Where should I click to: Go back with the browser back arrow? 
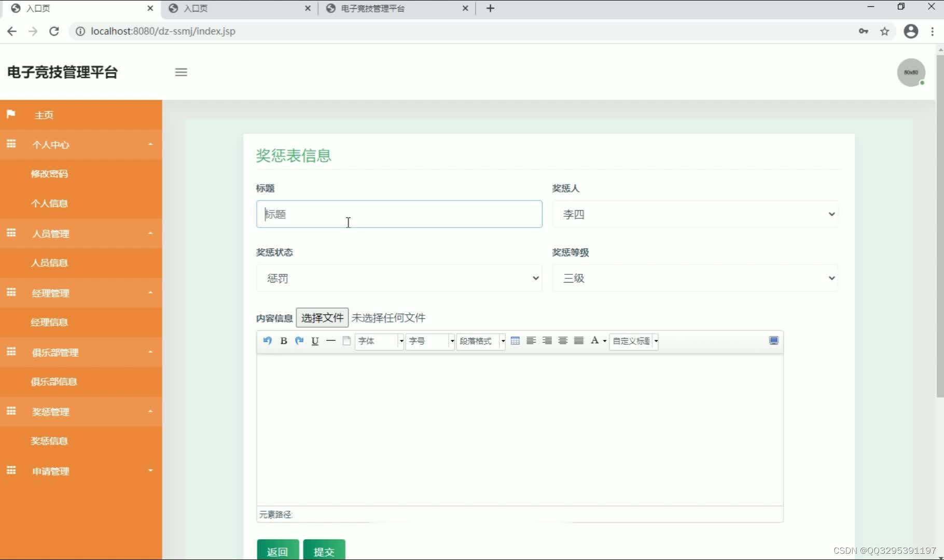pos(12,31)
